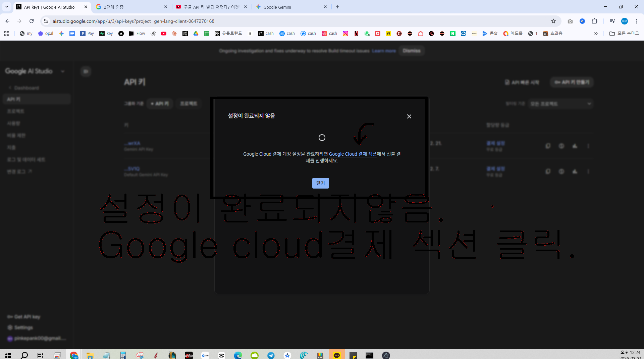
Task: Open CapCut from the taskbar
Action: (222, 355)
